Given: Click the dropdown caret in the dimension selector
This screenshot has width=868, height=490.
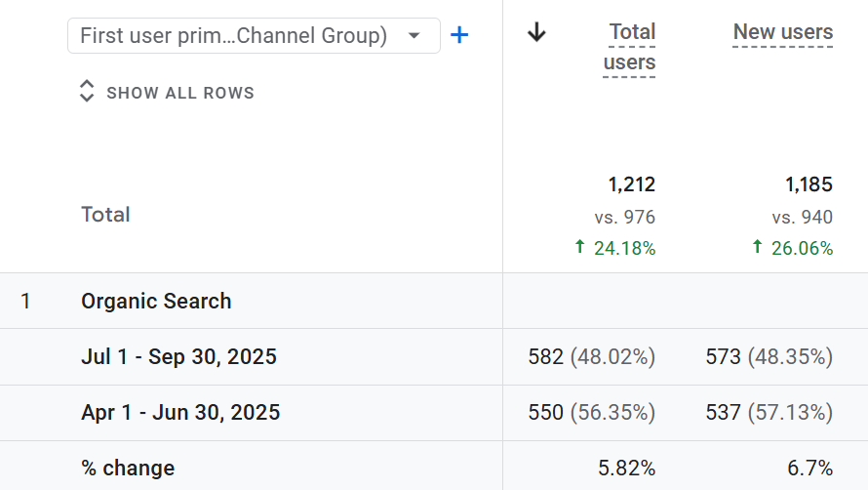Looking at the screenshot, I should [414, 36].
